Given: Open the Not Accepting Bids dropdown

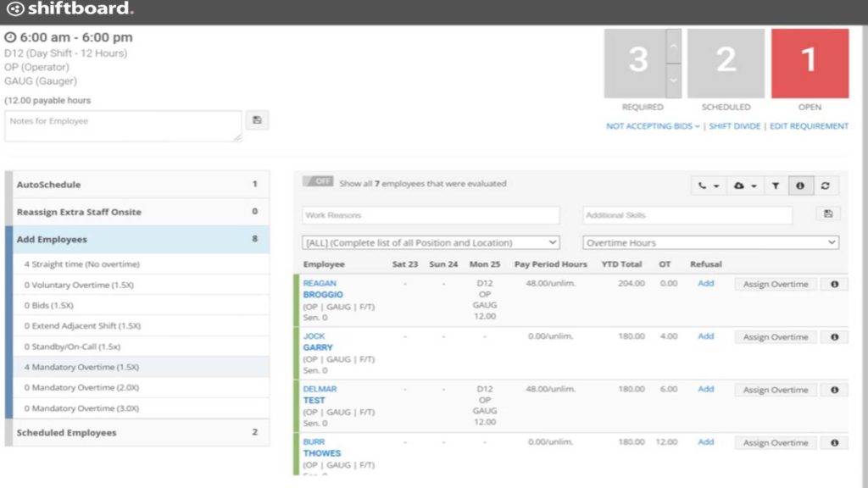Looking at the screenshot, I should [x=653, y=126].
